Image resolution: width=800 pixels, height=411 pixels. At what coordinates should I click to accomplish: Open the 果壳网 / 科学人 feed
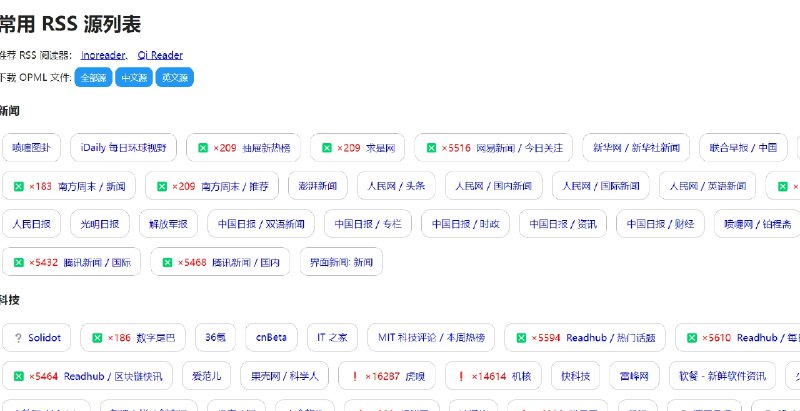coord(285,376)
